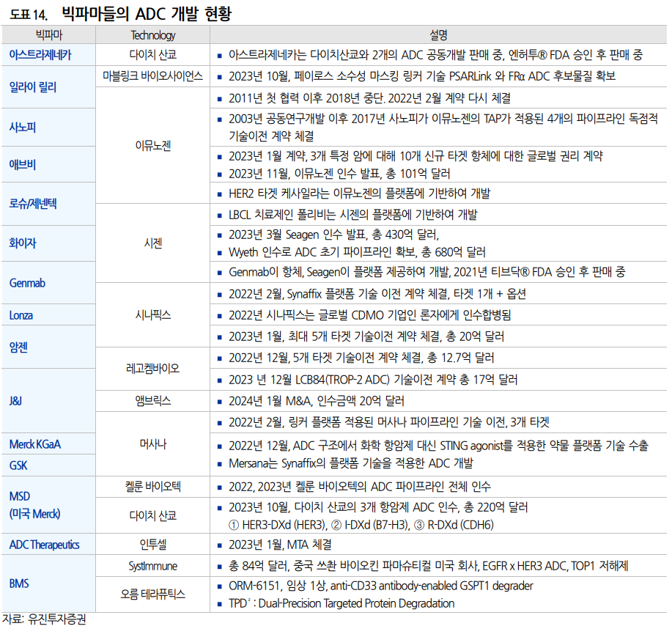672x626 pixels.
Task: Select the 'Technology' column header
Action: coord(152,35)
